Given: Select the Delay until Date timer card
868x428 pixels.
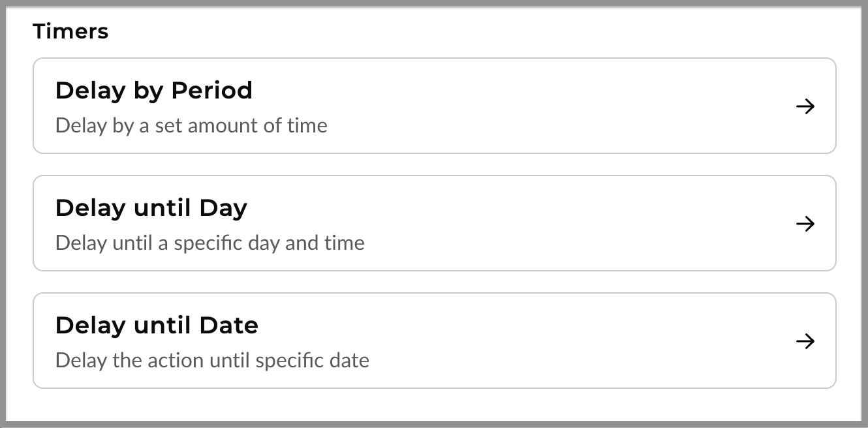Looking at the screenshot, I should [434, 341].
